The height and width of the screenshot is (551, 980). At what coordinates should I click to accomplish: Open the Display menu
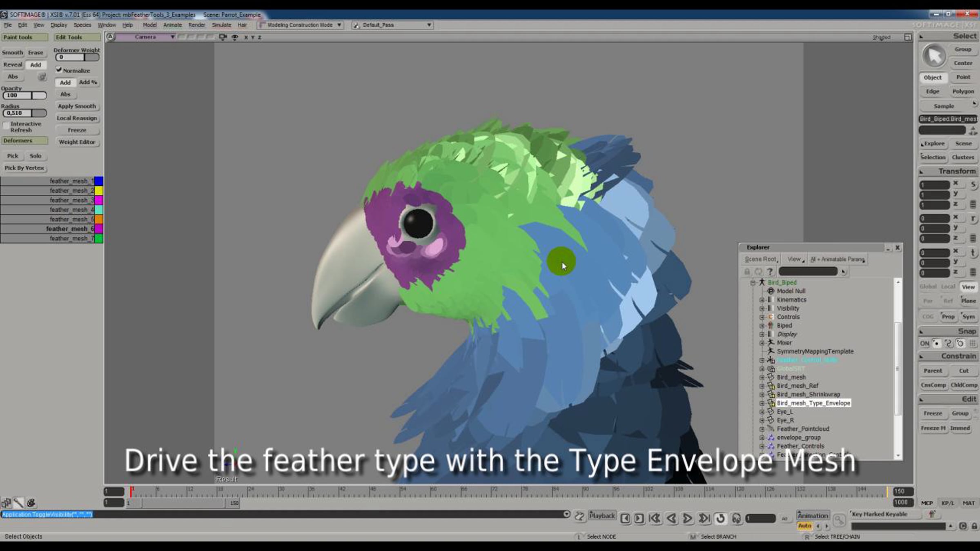[x=59, y=25]
